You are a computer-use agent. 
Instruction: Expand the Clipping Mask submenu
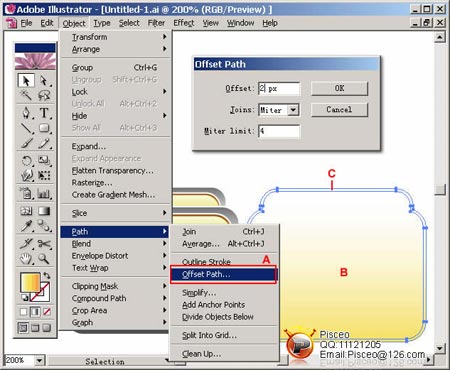116,286
